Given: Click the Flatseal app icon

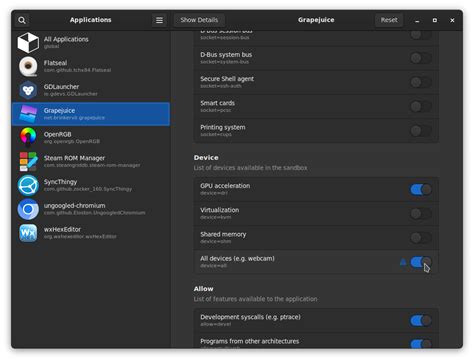Looking at the screenshot, I should tap(28, 66).
